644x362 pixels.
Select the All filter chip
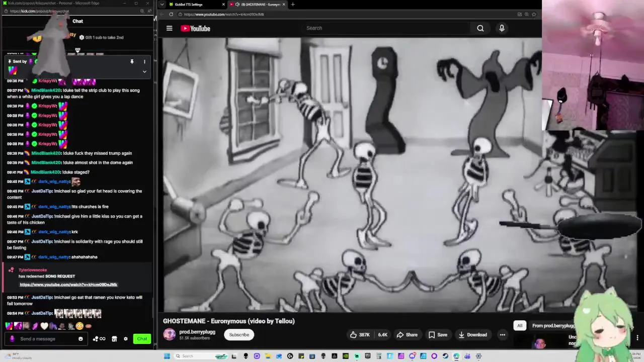point(520,326)
